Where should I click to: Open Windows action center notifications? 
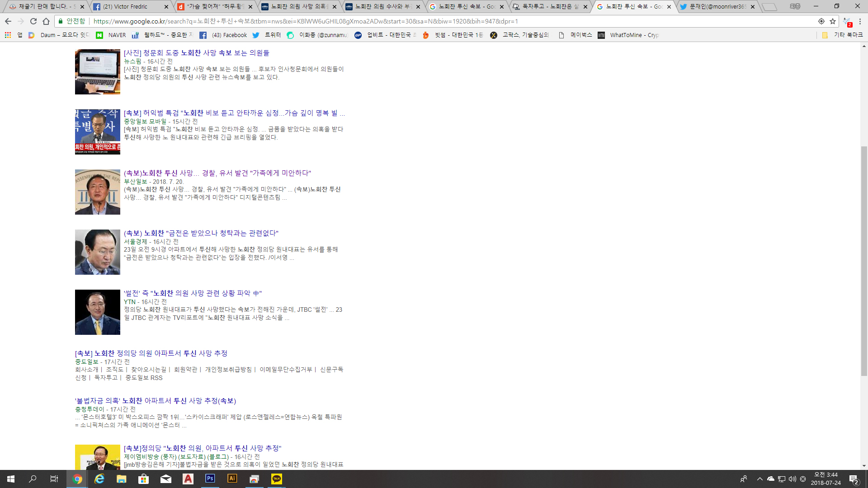(x=854, y=479)
